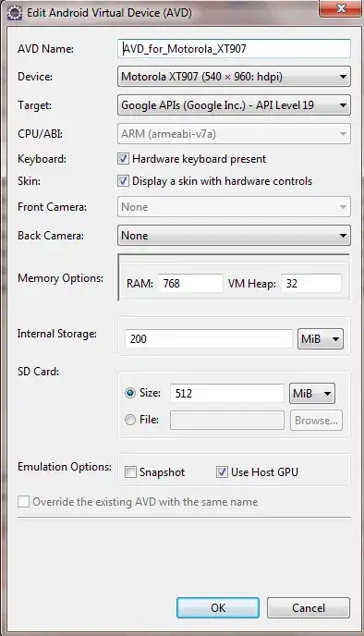This screenshot has height=636, width=364.
Task: Choose the SD Card File radio option
Action: [130, 420]
